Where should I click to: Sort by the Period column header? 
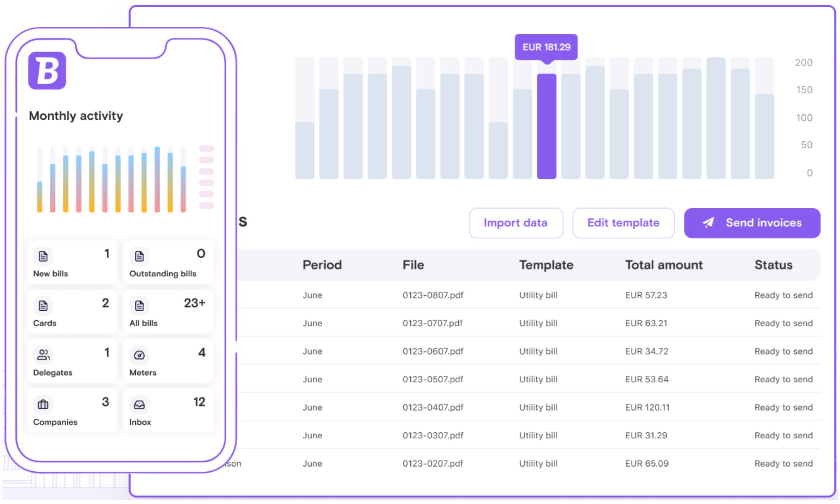(x=322, y=265)
